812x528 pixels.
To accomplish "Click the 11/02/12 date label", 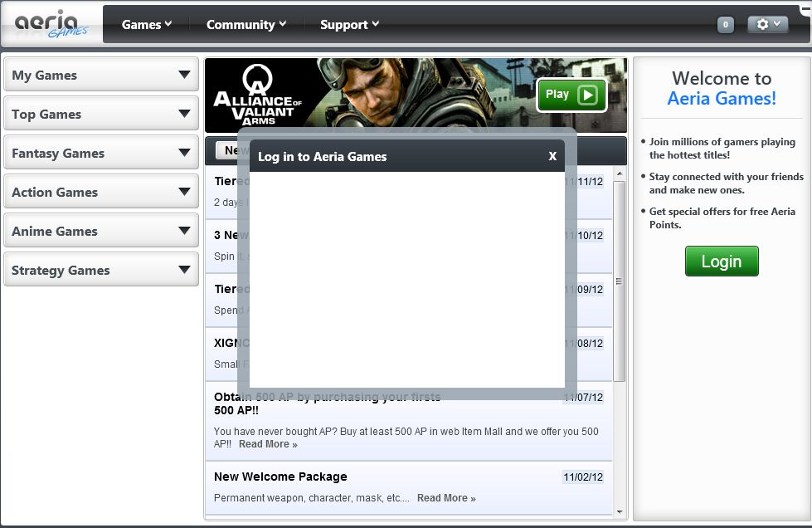I will [583, 477].
